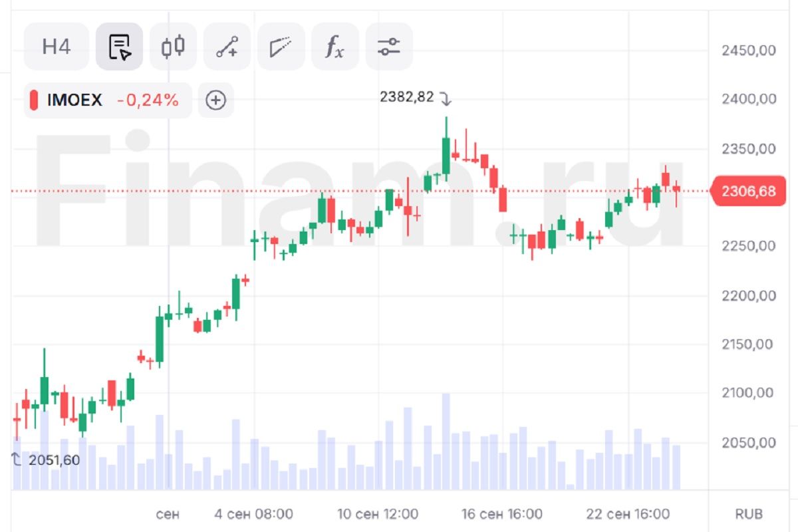Screen dimensions: 798x532
Task: Click the 4 сен 08:00 time label
Action: click(x=253, y=514)
